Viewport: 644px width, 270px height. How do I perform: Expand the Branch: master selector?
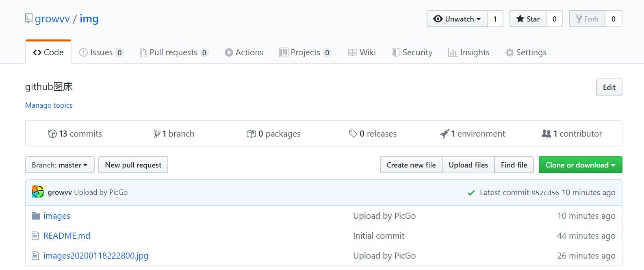60,165
